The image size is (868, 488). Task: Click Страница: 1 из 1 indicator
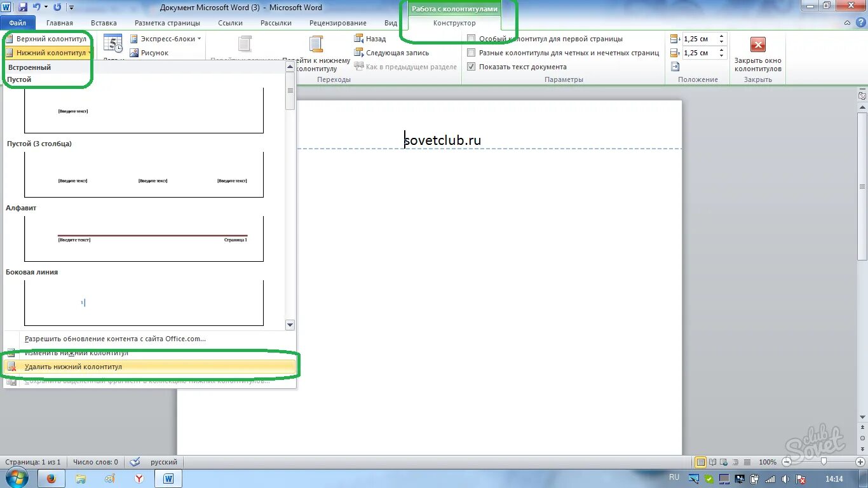[33, 462]
